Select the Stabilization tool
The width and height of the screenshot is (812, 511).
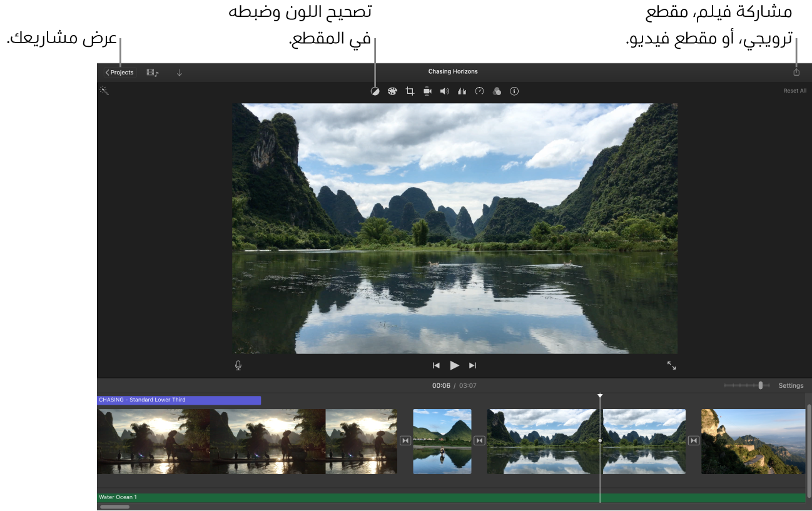pyautogui.click(x=427, y=91)
